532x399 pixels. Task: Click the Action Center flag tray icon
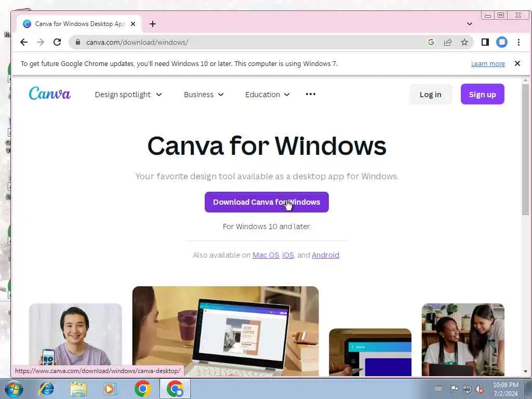click(x=454, y=389)
